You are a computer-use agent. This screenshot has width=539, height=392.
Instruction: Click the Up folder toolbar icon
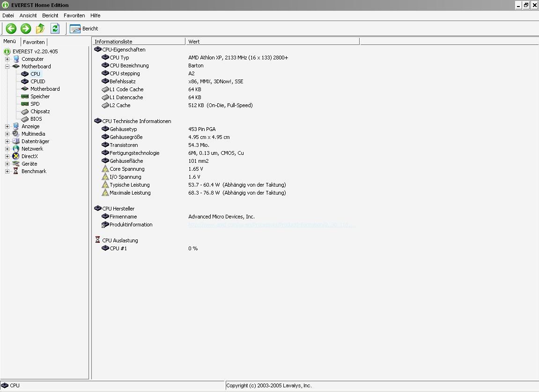[x=40, y=29]
